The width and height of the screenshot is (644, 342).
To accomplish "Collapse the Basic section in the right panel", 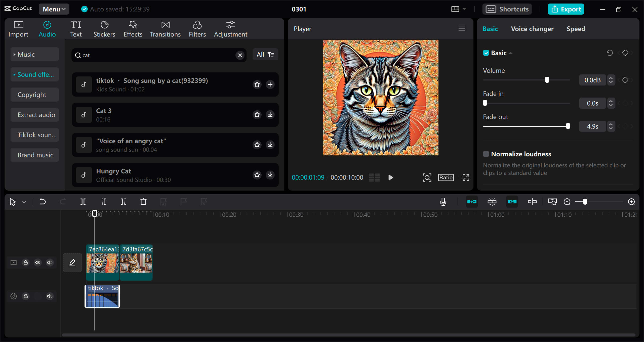I will tap(511, 53).
